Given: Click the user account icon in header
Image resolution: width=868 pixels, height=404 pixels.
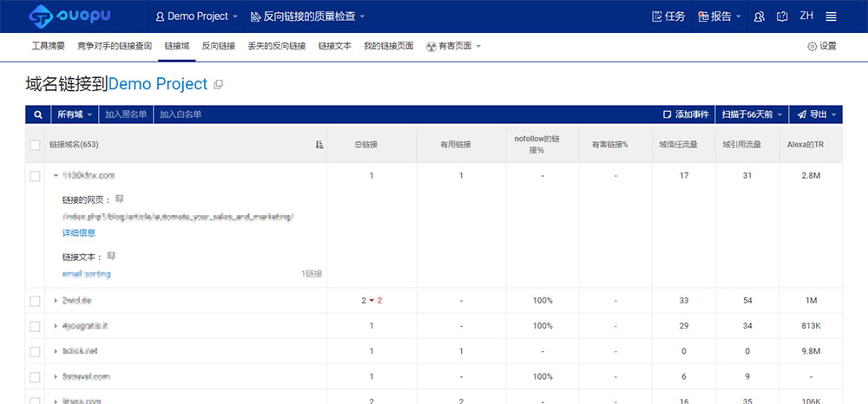Looking at the screenshot, I should click(759, 16).
